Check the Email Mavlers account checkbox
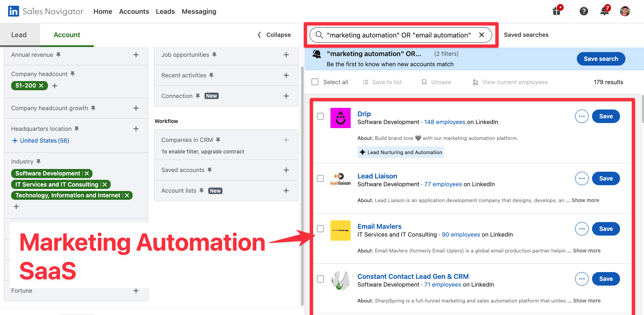Viewport: 644px width, 315px height. tap(320, 229)
